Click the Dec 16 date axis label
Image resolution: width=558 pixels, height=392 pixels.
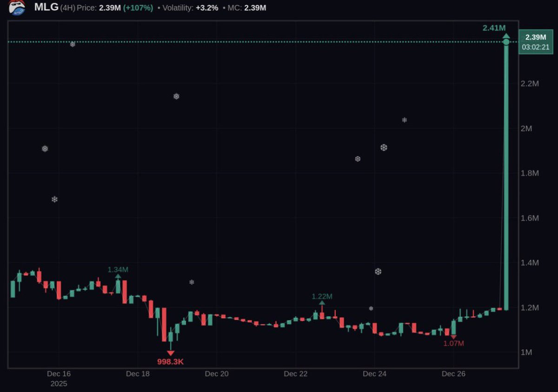59,374
